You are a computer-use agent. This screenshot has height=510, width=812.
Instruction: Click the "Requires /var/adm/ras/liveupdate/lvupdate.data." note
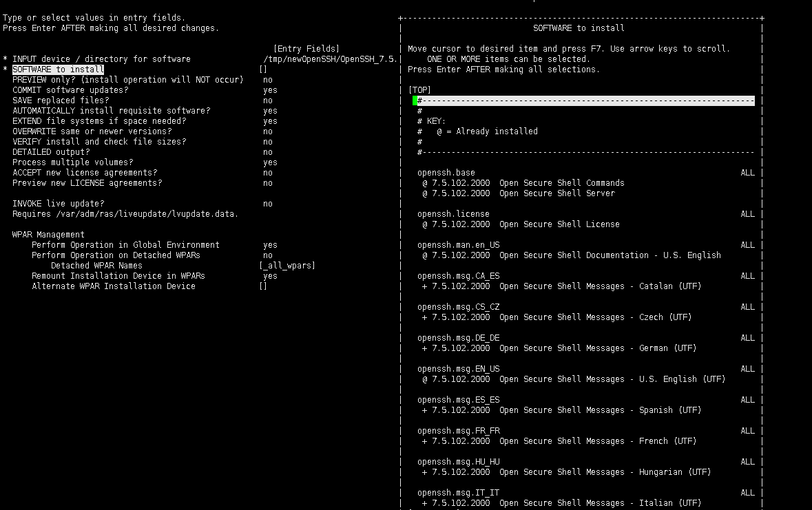(x=125, y=214)
